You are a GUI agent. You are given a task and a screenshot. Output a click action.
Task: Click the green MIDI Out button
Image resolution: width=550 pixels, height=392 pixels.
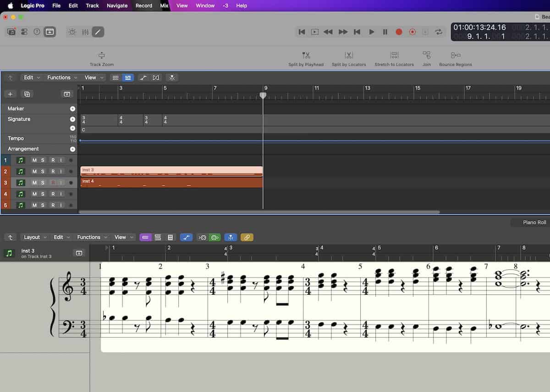tap(214, 237)
